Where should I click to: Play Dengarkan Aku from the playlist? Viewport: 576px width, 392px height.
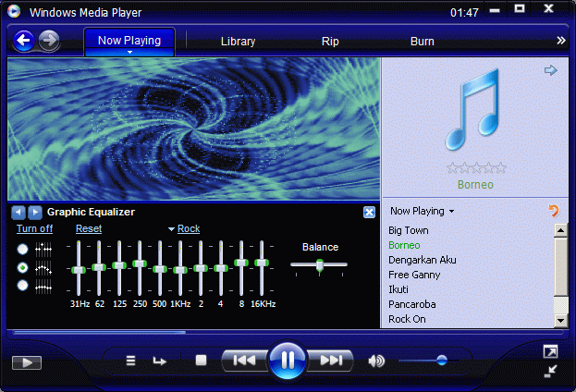click(x=423, y=260)
